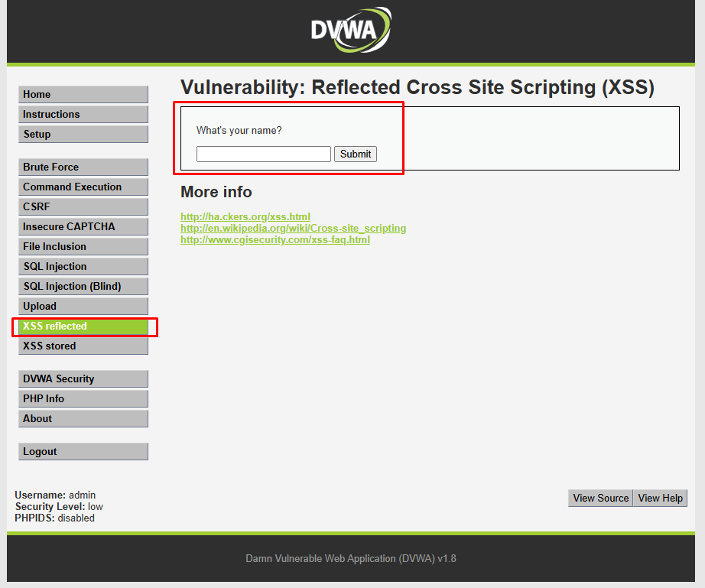Click the DVWA v1.8 footer text
The width and height of the screenshot is (705, 588).
[351, 558]
